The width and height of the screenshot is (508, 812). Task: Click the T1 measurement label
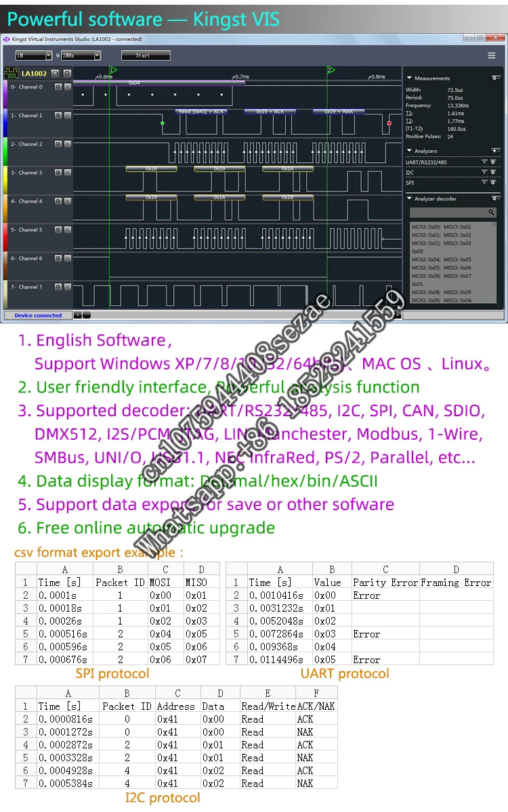pos(409,114)
